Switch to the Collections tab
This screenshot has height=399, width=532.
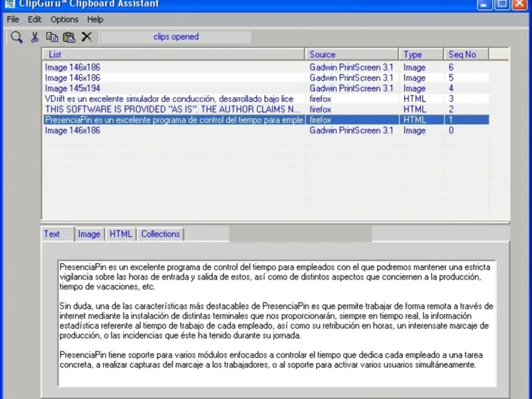[160, 234]
